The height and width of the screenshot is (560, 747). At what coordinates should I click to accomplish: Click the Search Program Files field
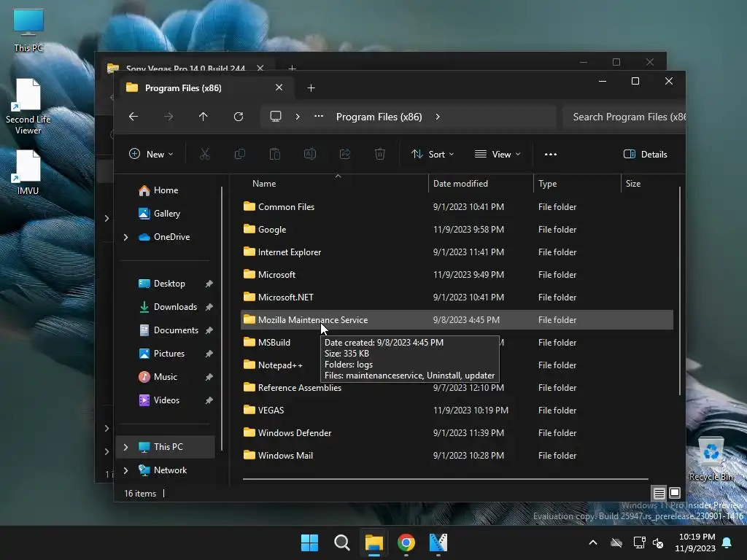[624, 117]
